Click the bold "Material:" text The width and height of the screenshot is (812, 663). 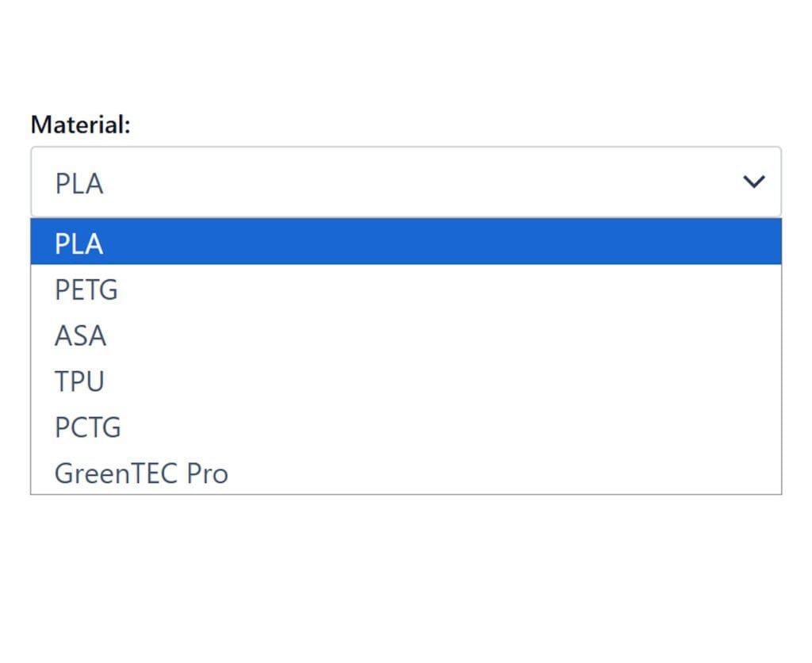coord(80,125)
